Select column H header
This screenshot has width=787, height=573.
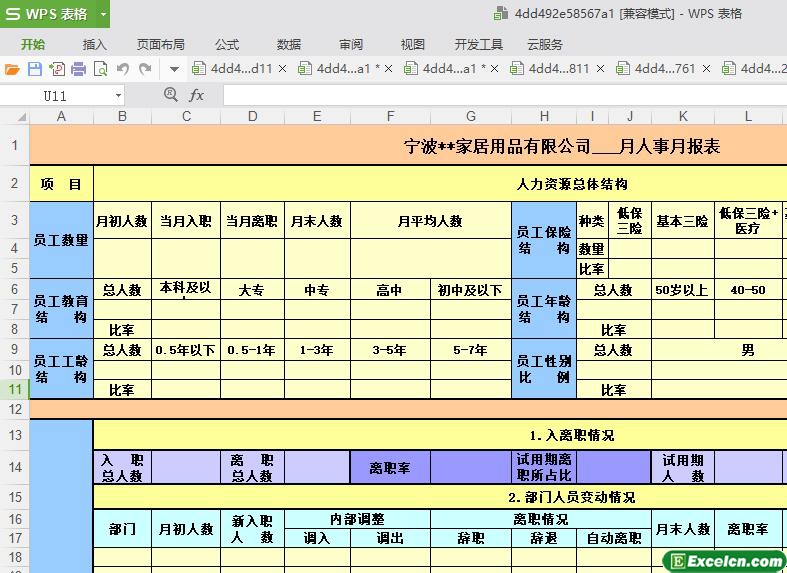point(544,116)
